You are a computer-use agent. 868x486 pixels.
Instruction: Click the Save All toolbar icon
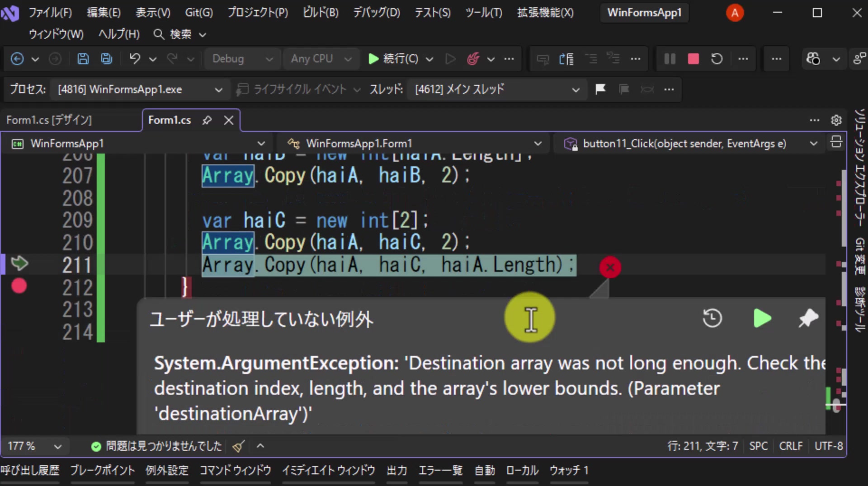click(x=107, y=59)
